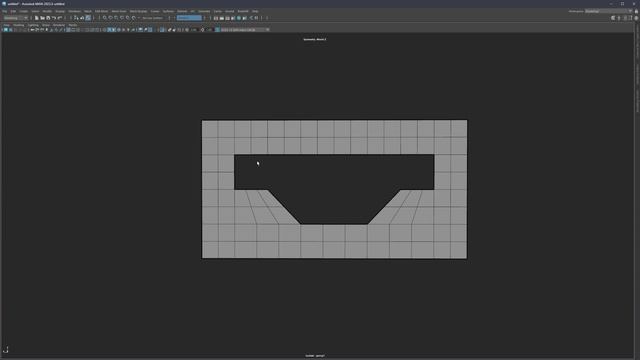This screenshot has width=640, height=360.
Task: Open viewport panel Renderer menu
Action: (x=59, y=25)
